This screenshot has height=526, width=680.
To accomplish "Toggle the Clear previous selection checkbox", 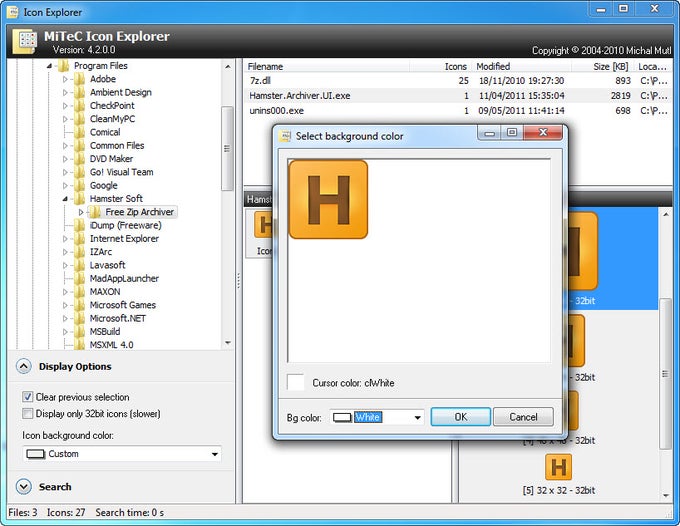I will (x=27, y=397).
